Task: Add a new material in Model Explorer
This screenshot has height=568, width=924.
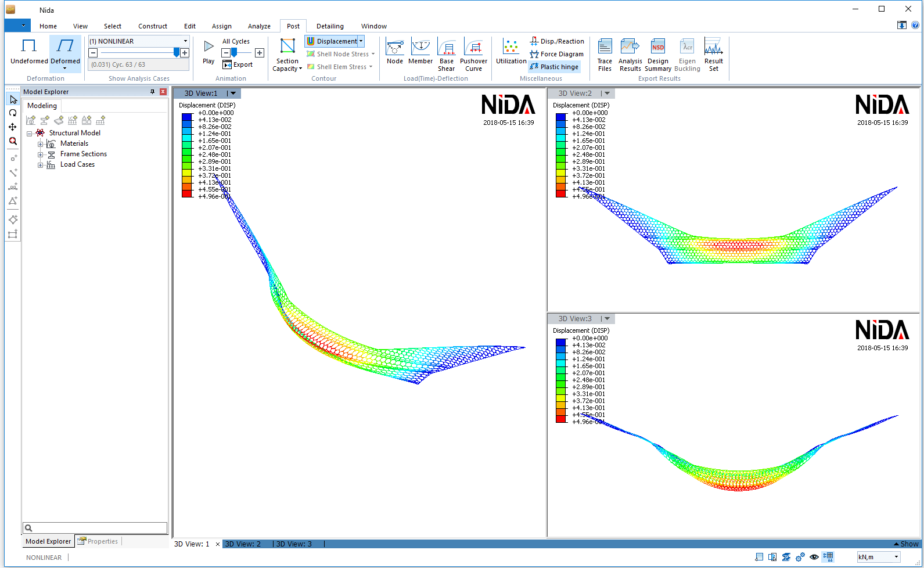Action: [x=31, y=120]
